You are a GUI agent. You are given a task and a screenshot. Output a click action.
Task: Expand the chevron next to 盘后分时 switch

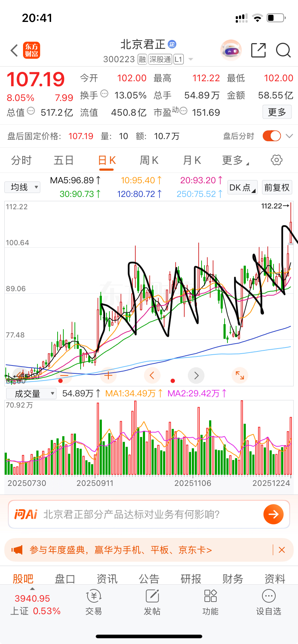pyautogui.click(x=289, y=136)
